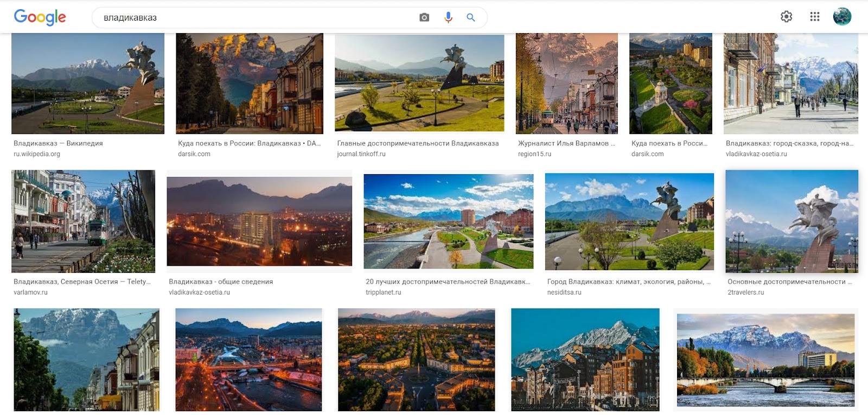868x415 pixels.
Task: Open the 20 лучших достопримечательностей image
Action: click(449, 221)
